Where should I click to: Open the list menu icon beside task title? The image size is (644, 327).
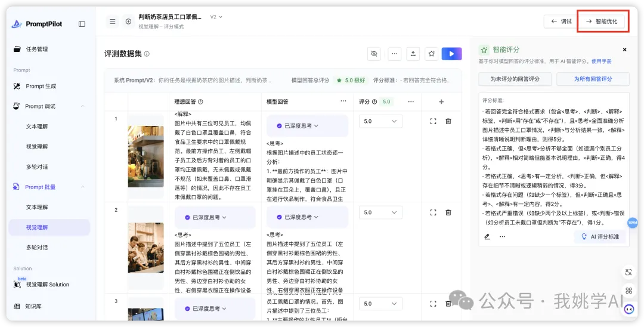[x=112, y=21]
